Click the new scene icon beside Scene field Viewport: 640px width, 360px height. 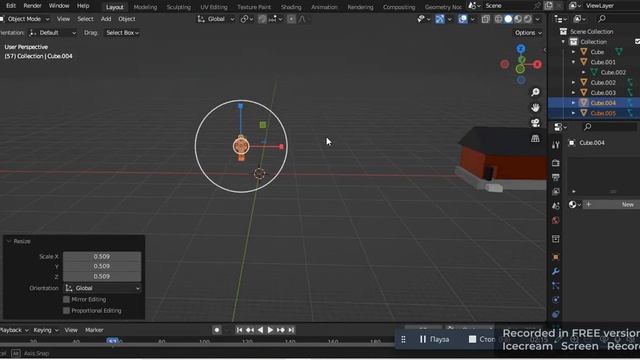click(x=549, y=6)
